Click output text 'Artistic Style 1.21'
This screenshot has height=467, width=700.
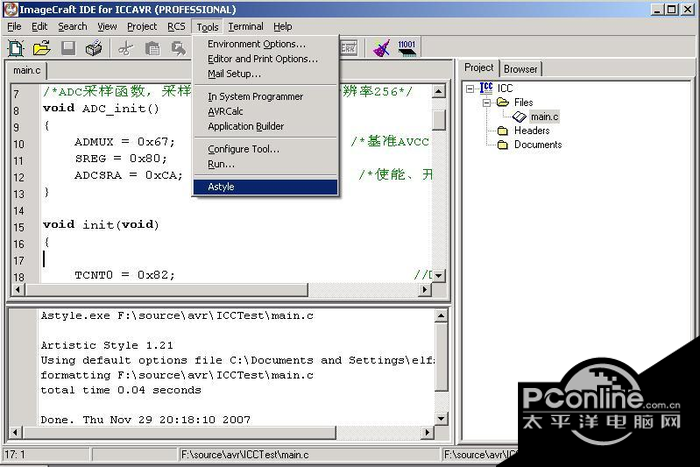(x=107, y=345)
